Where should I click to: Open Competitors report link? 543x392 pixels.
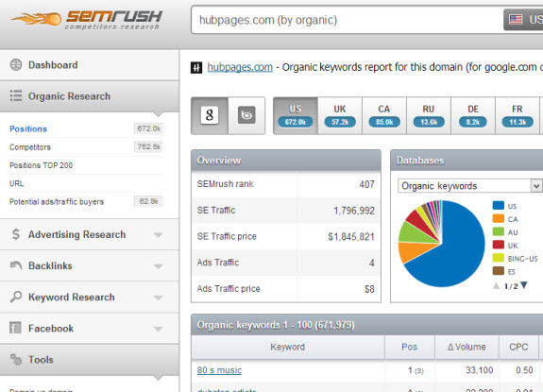(30, 147)
